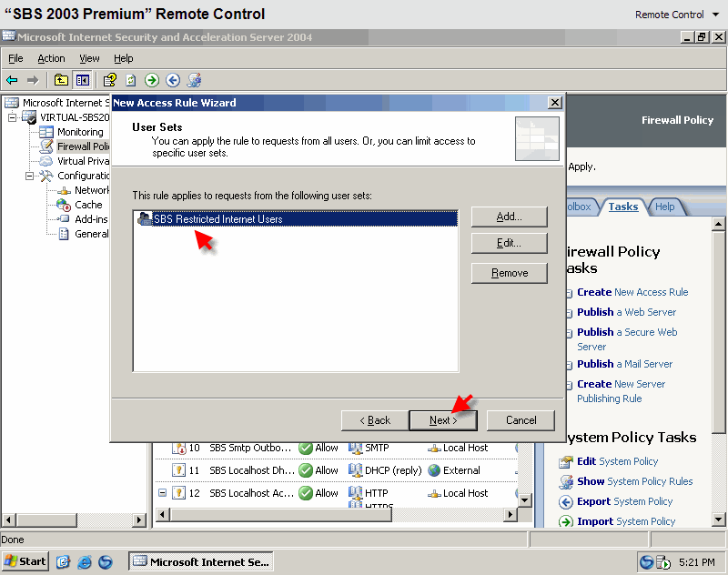Switch to the Help tab in task pane
The image size is (728, 575).
click(665, 207)
